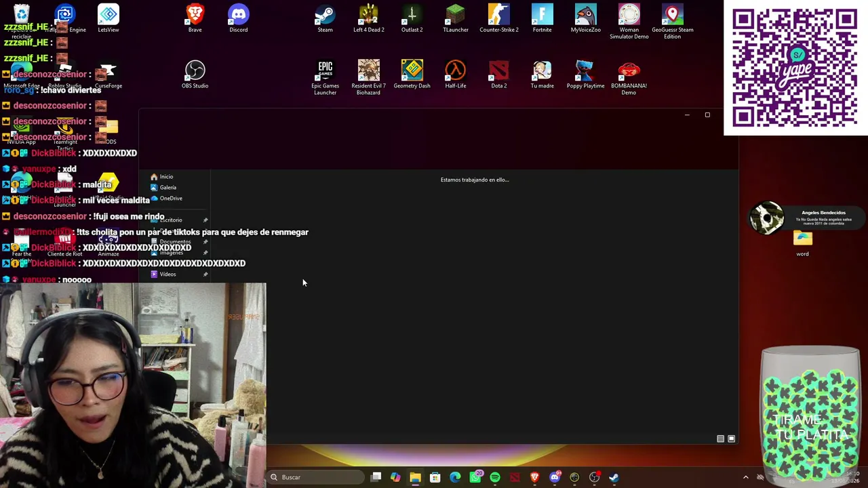
Task: Open Microsoft Edge from taskbar
Action: [x=455, y=477]
